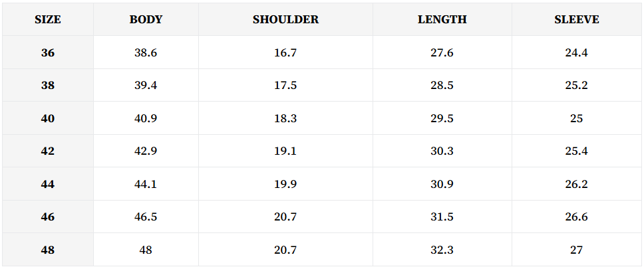Click the SHOULDER column header

pos(285,20)
